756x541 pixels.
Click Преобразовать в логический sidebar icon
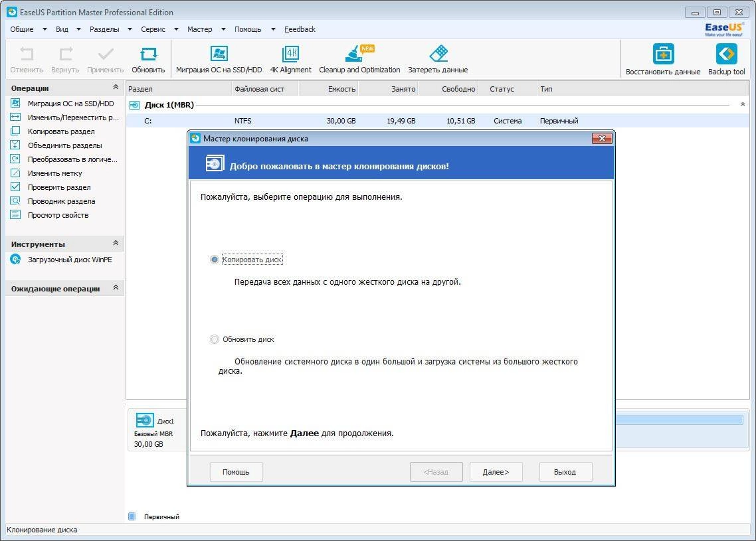[x=15, y=159]
